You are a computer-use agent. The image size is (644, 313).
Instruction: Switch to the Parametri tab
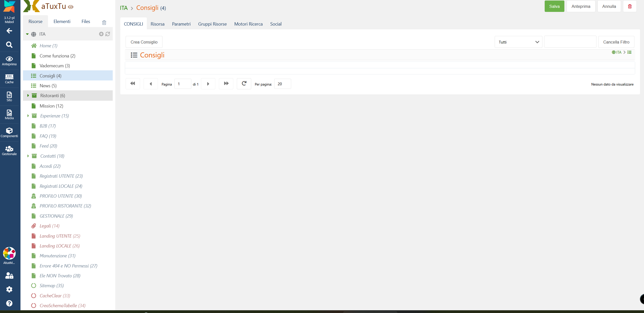point(181,24)
